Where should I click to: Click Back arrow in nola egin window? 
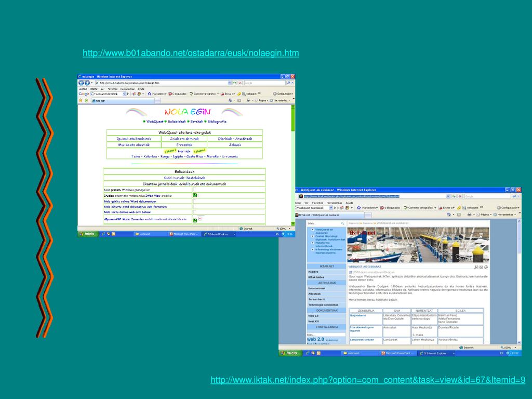coord(81,83)
